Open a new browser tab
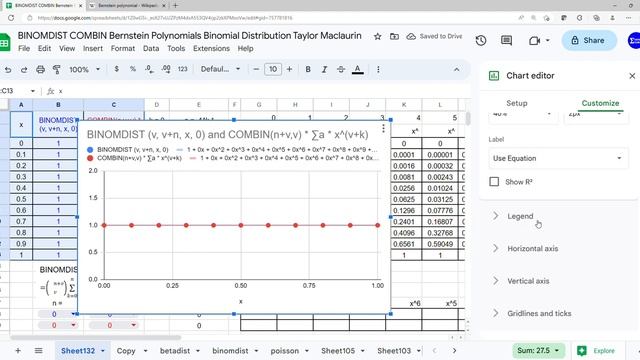Viewport: 640px width, 360px height. [x=176, y=6]
